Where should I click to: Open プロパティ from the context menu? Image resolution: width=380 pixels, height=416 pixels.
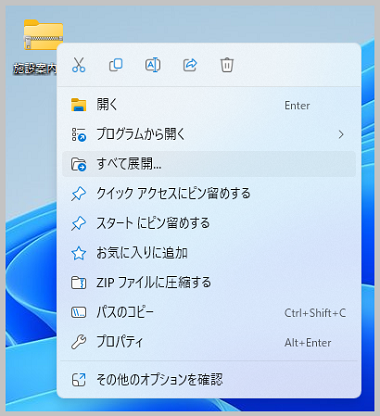[209, 342]
